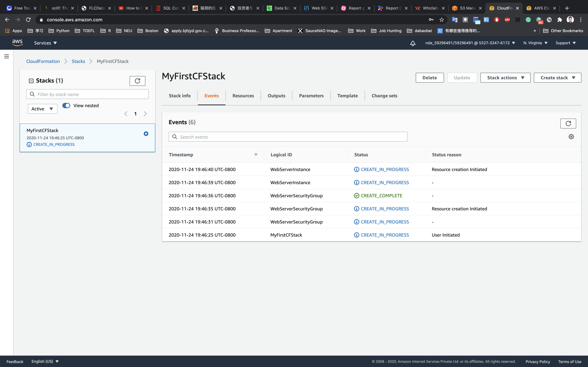Toggle the View nested switch
This screenshot has width=588, height=367.
66,105
